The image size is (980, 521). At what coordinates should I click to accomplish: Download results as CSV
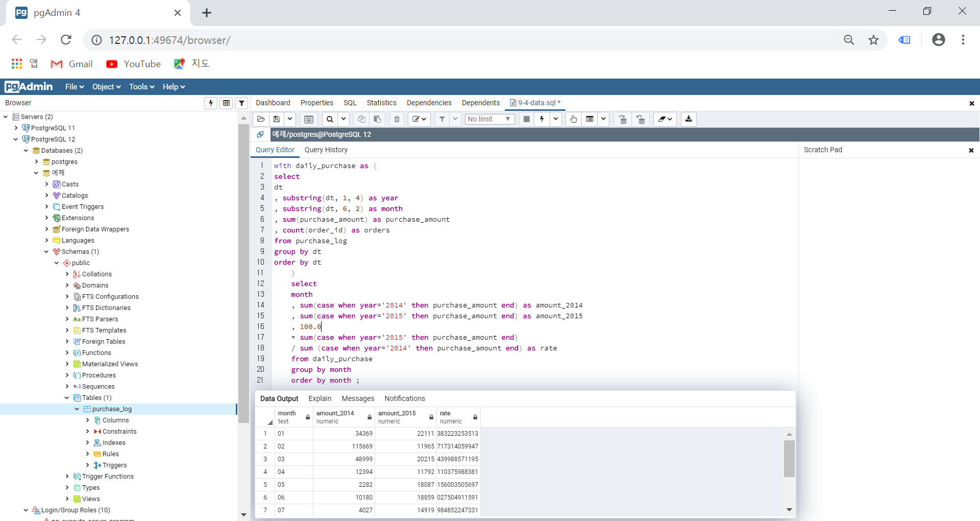pos(689,119)
